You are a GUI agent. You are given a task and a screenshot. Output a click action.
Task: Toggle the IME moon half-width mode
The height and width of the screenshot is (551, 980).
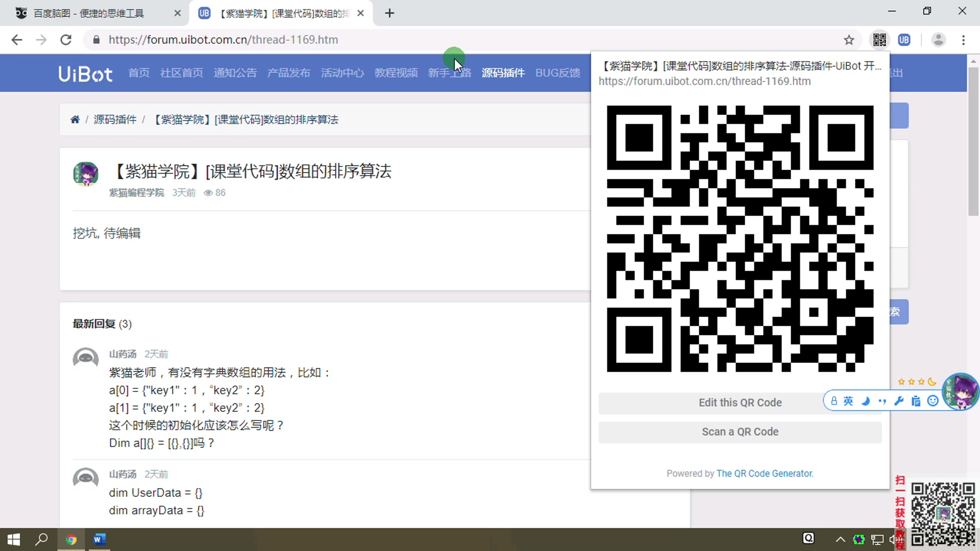(x=865, y=401)
